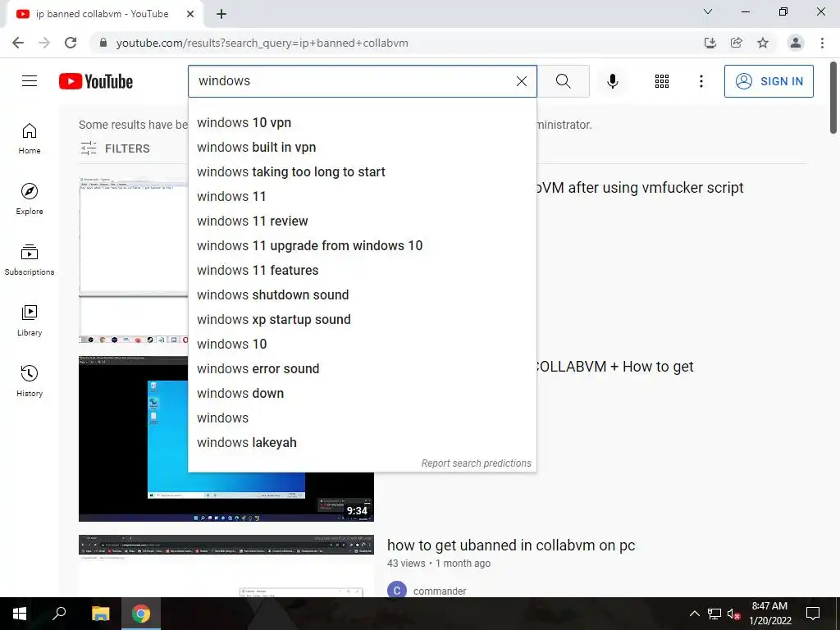840x630 pixels.
Task: Open Subscriptions in the sidebar
Action: [30, 260]
